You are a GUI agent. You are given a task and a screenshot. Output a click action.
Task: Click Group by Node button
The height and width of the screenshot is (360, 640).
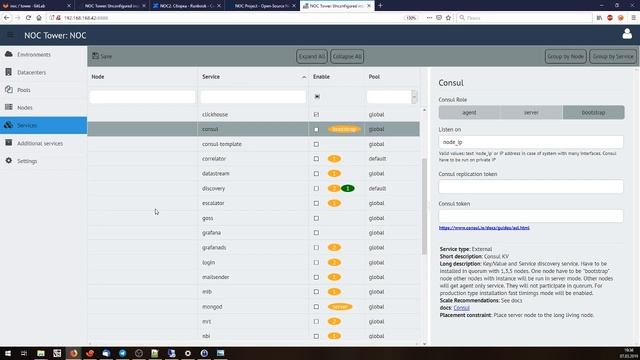tap(565, 56)
